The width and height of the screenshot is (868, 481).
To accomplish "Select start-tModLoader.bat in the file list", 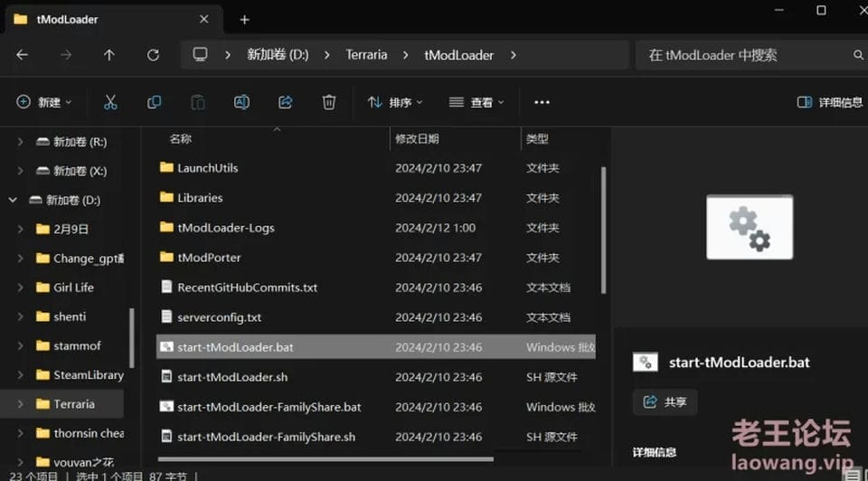I will coord(376,347).
